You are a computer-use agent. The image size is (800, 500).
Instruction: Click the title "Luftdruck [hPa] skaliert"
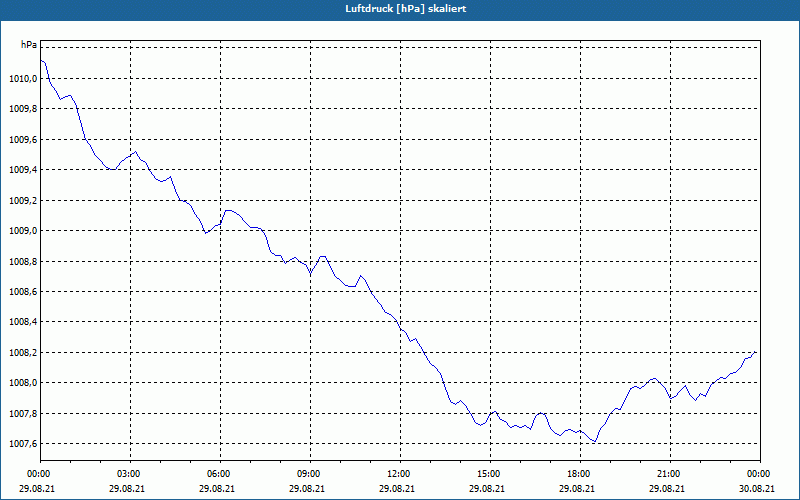coord(406,9)
